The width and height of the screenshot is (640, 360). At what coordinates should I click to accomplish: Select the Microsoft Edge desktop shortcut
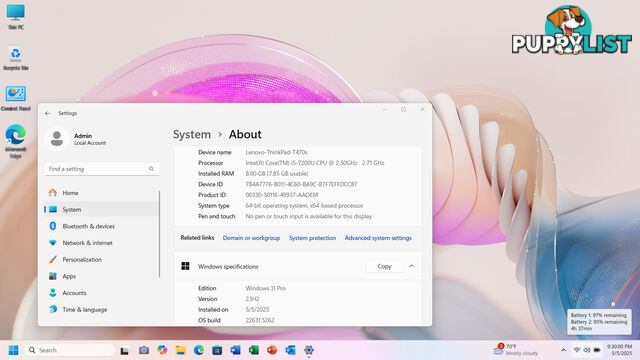16,141
